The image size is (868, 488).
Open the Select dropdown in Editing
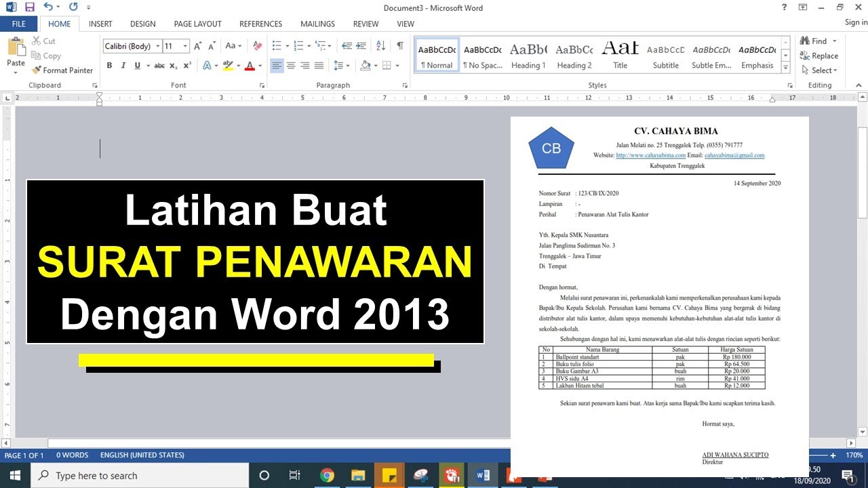tap(820, 70)
